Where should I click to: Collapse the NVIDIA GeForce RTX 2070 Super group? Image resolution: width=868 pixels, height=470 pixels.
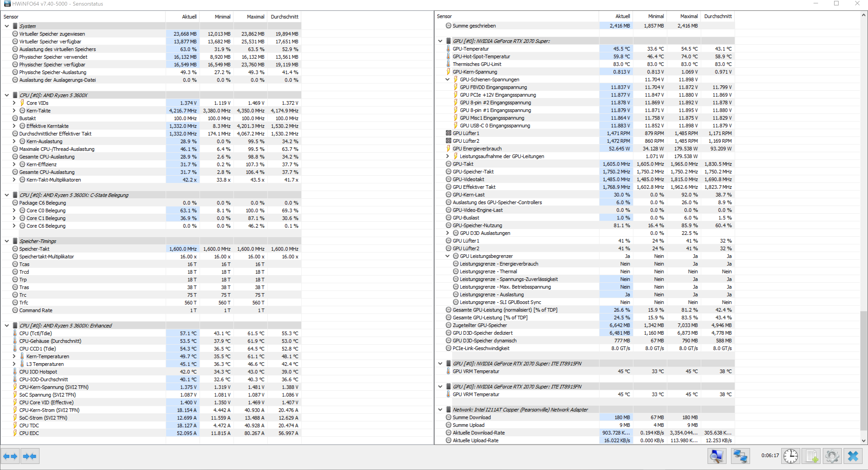(440, 41)
